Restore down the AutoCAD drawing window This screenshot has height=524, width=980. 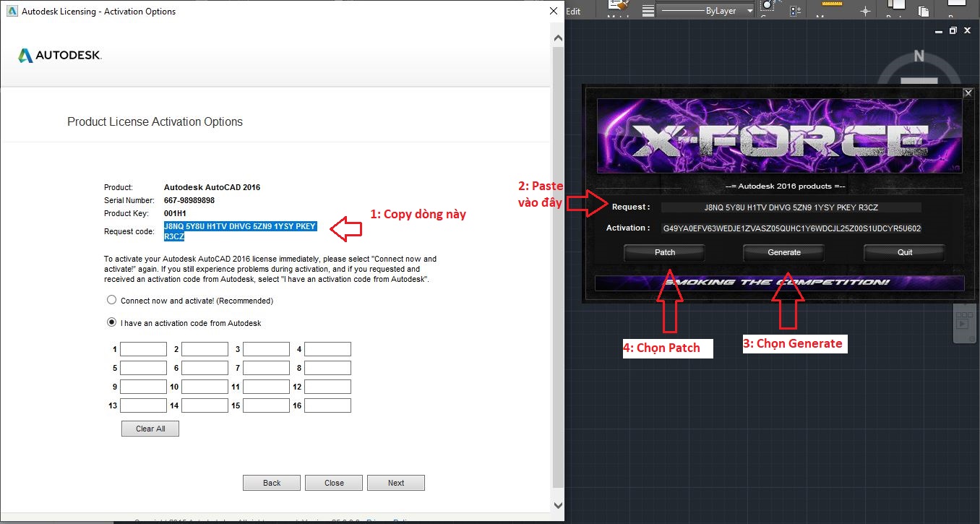(953, 31)
